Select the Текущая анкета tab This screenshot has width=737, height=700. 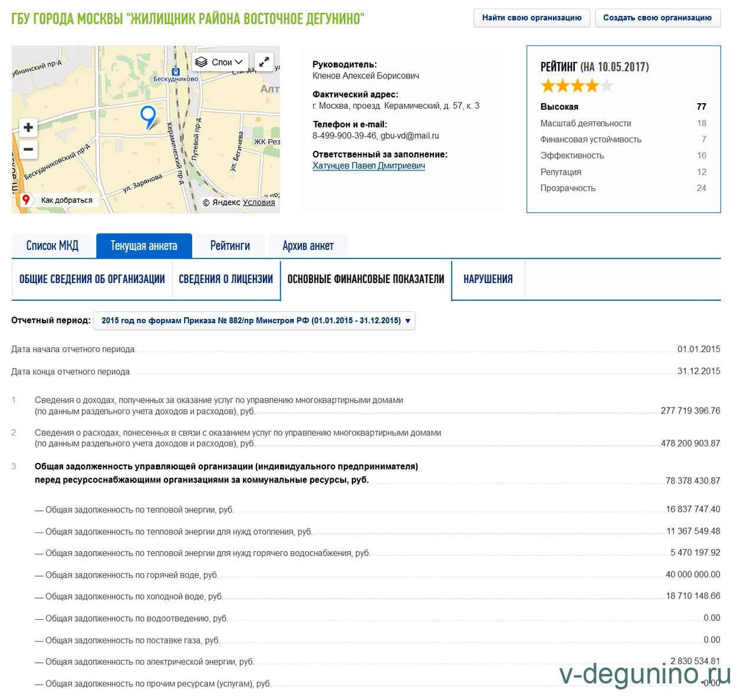pos(144,246)
